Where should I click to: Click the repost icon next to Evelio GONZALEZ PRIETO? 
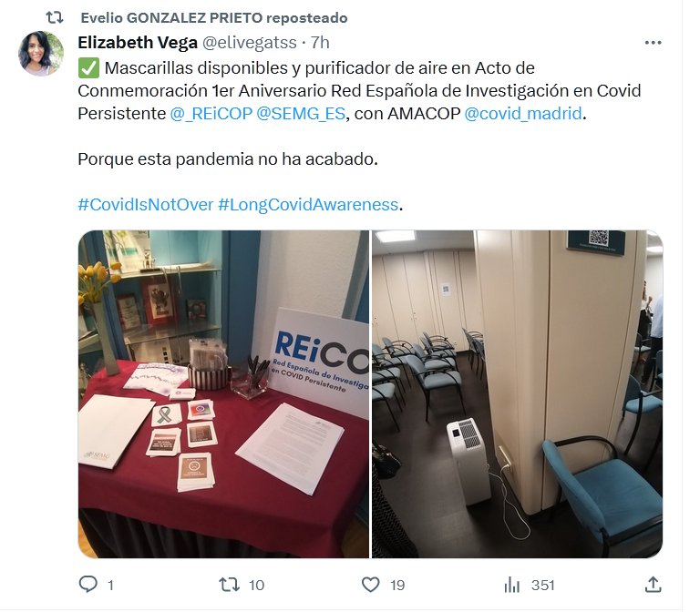55,18
